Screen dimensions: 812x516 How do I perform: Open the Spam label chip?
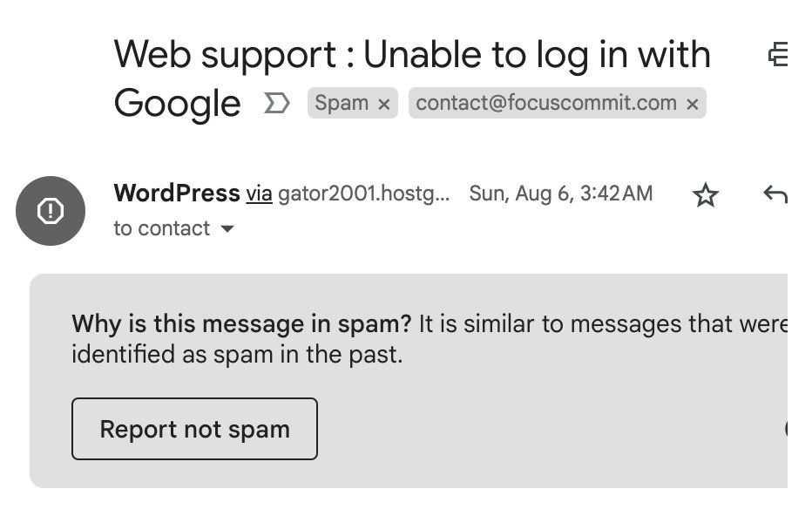tap(342, 103)
